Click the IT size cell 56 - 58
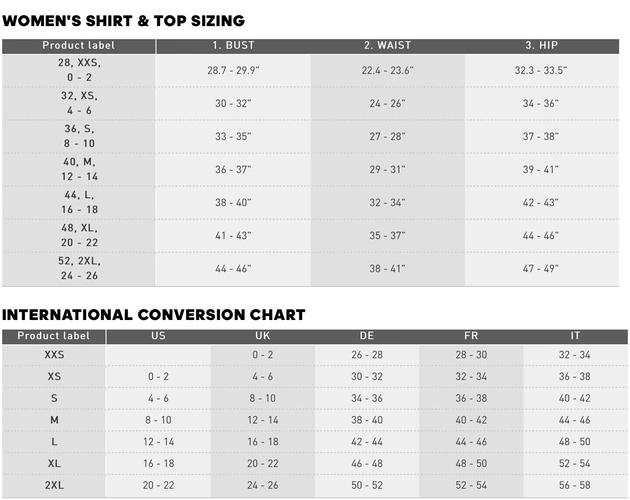 coord(575,485)
